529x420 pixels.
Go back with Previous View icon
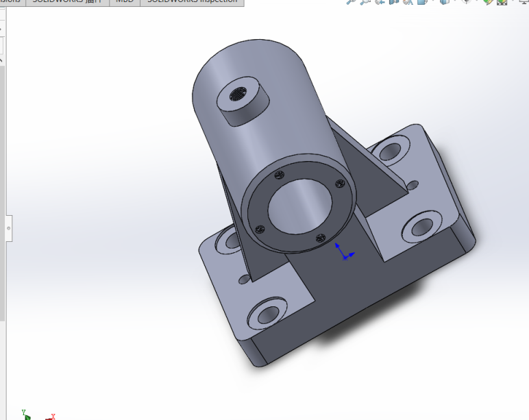tap(380, 1)
